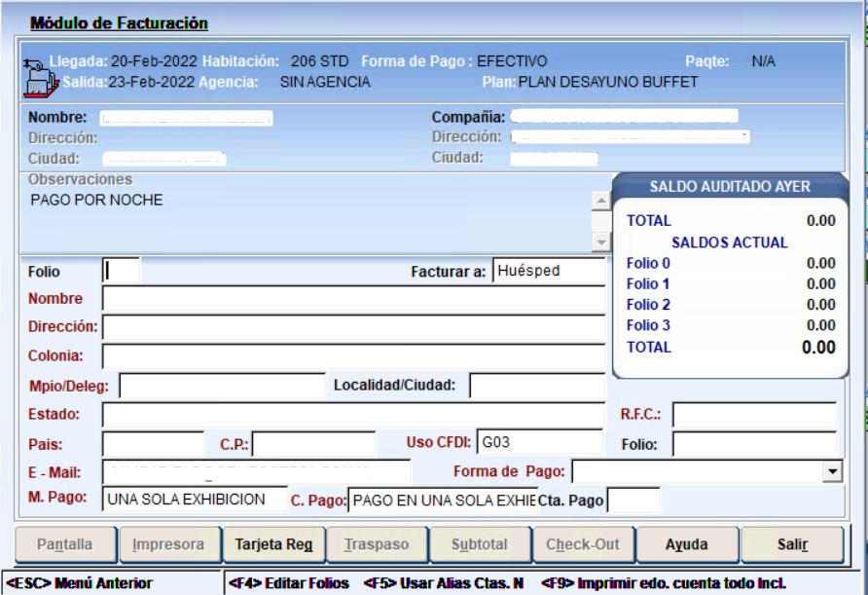
Task: Click M. Pago field UNA SOLA EXHIBICION
Action: point(195,500)
